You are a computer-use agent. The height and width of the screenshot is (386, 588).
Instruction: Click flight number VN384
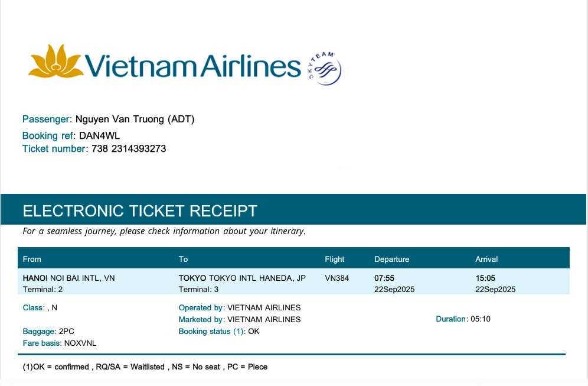coord(337,278)
